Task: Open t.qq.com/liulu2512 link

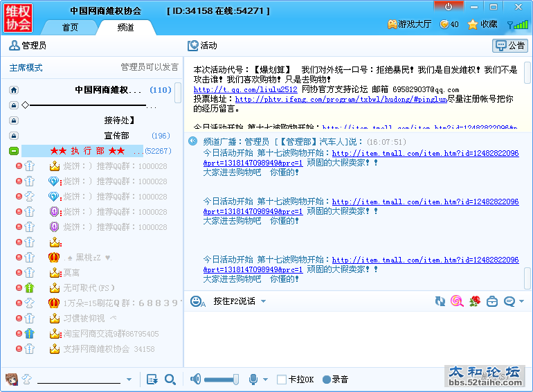Action: click(245, 89)
